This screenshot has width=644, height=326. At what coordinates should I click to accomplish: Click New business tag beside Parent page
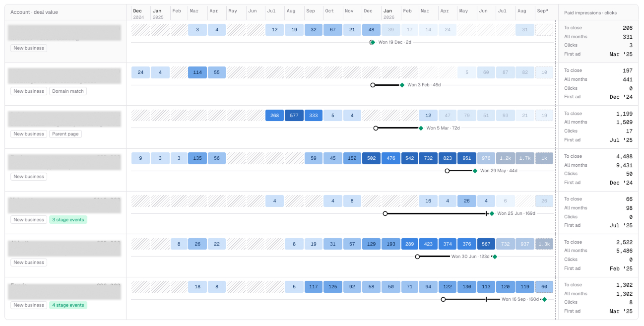29,134
